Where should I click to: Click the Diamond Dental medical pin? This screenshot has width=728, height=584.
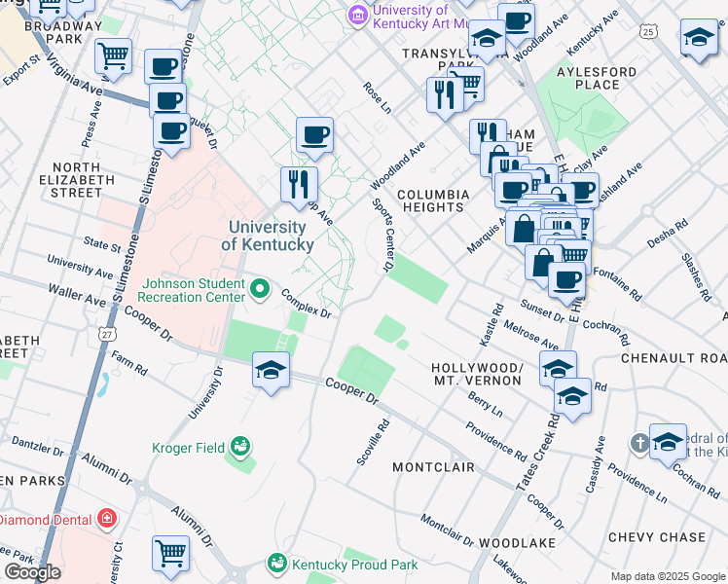107,519
